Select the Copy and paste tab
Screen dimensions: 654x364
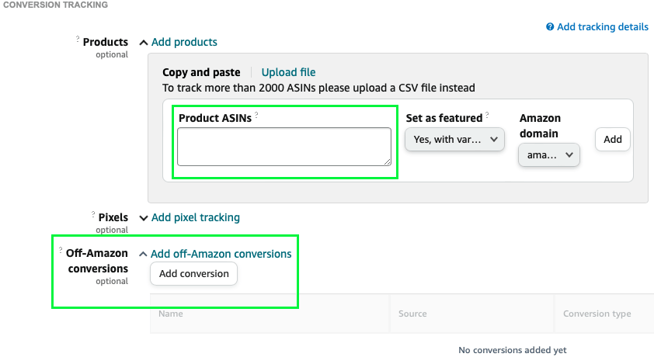tap(201, 72)
